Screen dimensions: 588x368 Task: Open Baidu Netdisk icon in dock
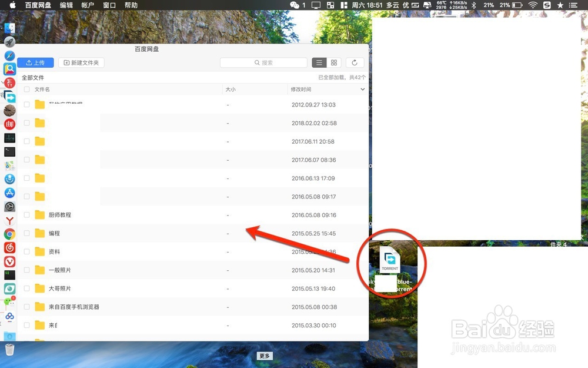coord(10,316)
